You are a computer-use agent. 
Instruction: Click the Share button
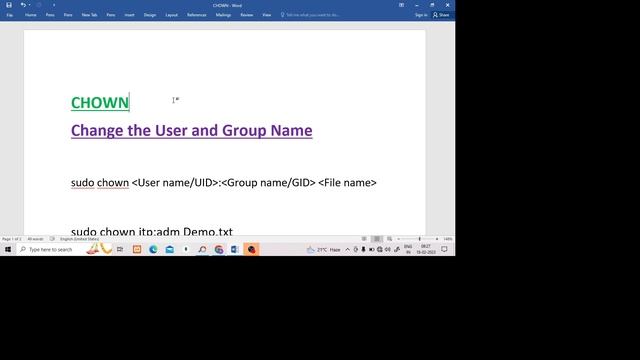coord(441,15)
